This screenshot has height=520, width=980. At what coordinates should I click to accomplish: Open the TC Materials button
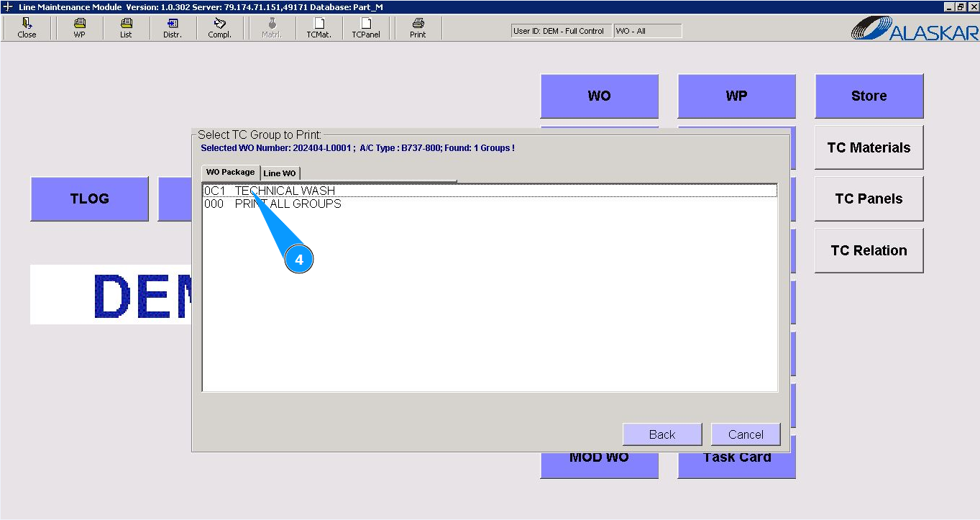pyautogui.click(x=869, y=147)
